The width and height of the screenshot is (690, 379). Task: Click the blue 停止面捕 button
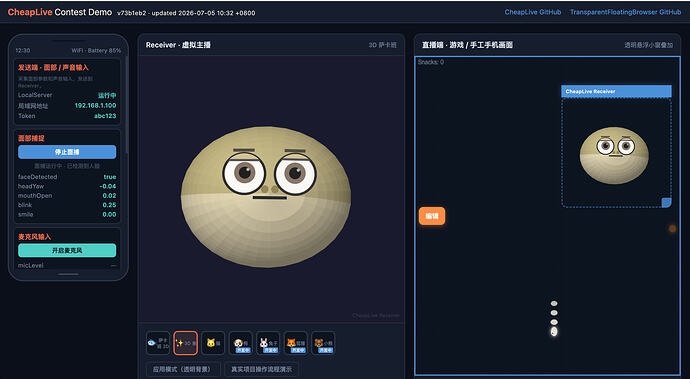(x=67, y=152)
